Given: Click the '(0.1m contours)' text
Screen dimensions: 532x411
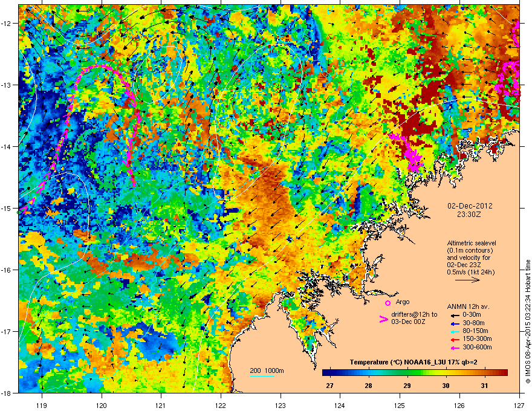Looking at the screenshot, I should 470,250.
